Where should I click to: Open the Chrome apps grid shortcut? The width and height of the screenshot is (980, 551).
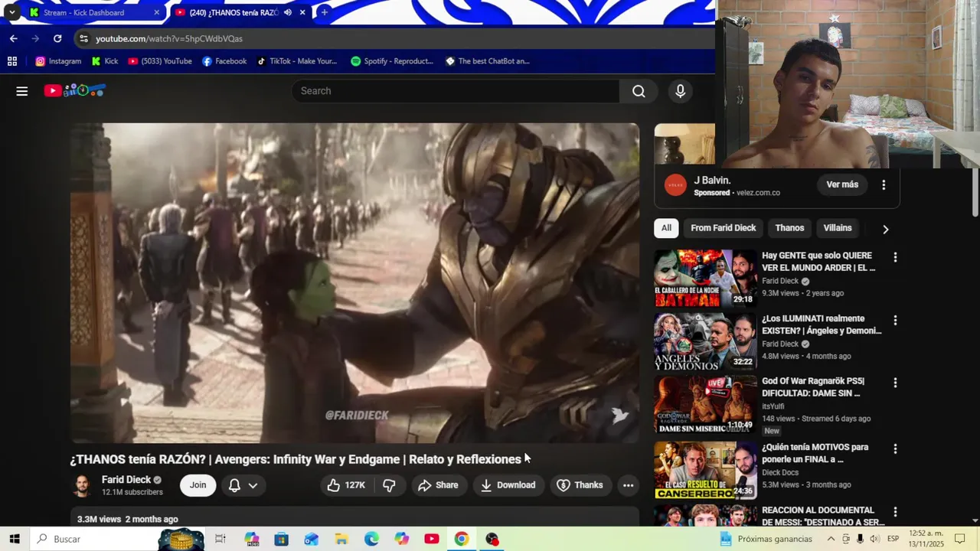coord(11,61)
